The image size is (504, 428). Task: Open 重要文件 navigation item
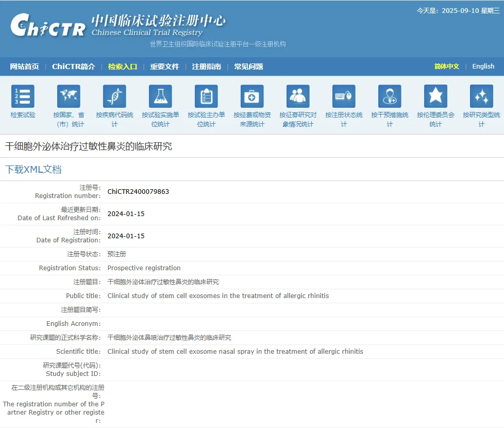point(164,67)
